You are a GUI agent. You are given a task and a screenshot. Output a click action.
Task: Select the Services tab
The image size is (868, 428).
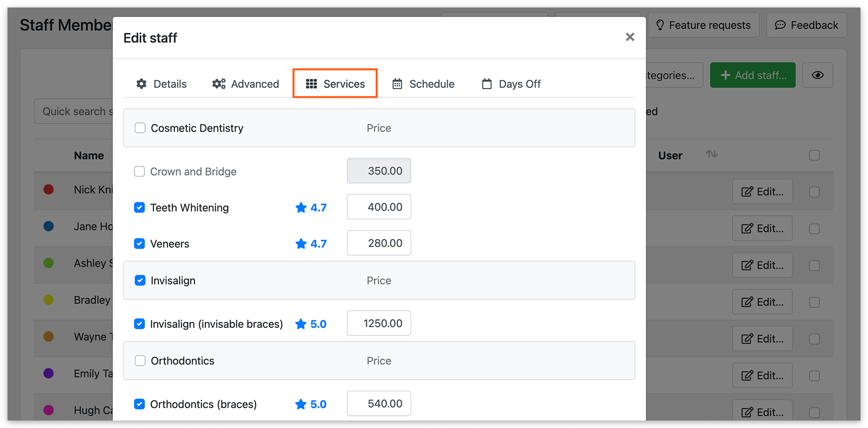(335, 84)
